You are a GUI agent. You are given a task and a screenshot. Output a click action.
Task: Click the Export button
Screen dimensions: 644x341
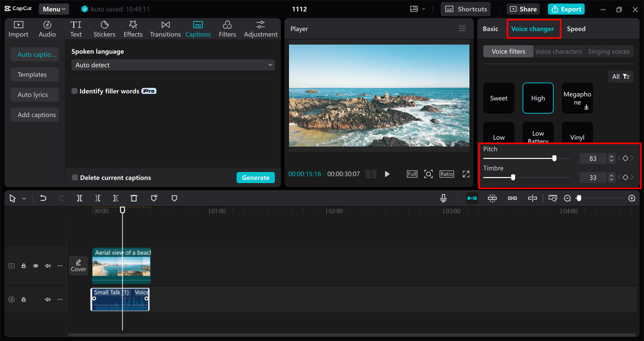pos(567,9)
